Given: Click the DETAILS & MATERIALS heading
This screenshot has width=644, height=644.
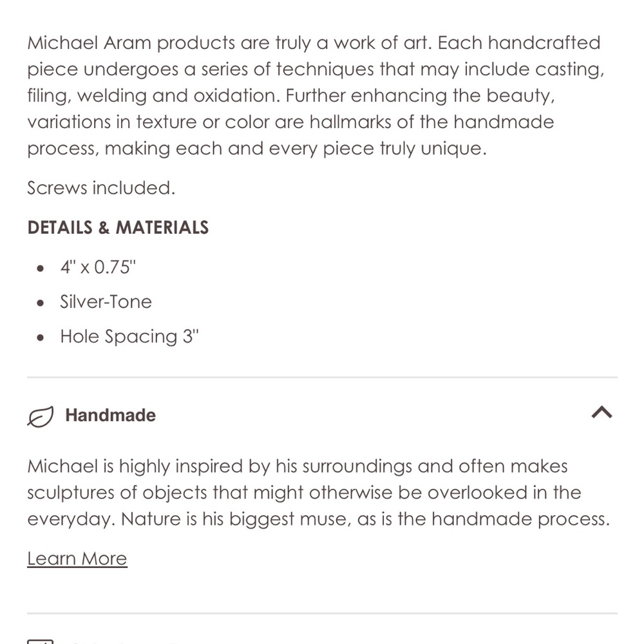Looking at the screenshot, I should pyautogui.click(x=118, y=227).
